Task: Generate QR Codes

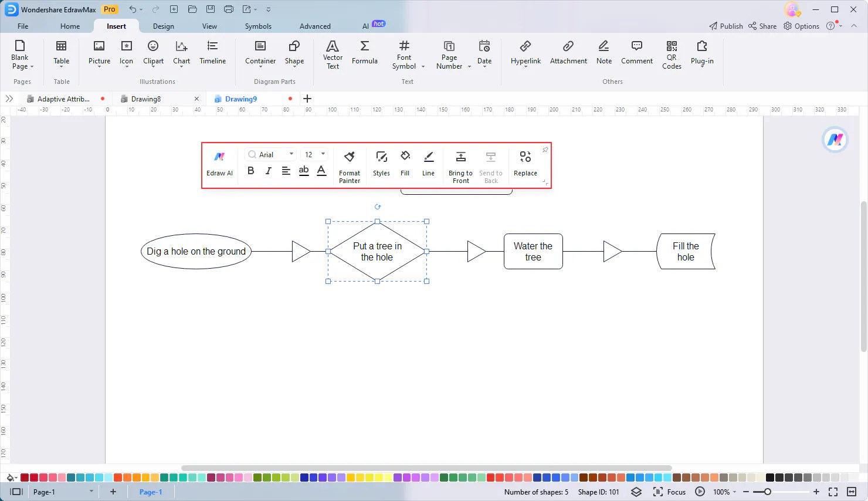Action: tap(672, 55)
